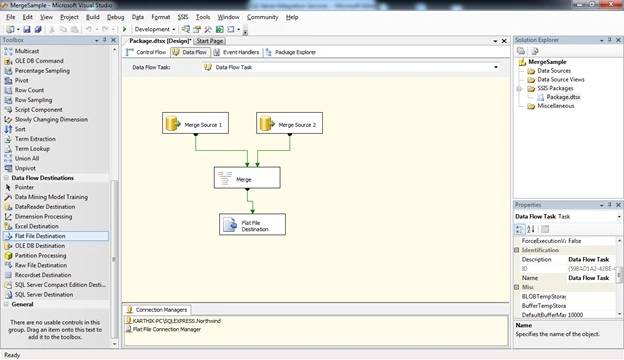This screenshot has width=624, height=360.
Task: Switch to the Package Explorer tab
Action: coord(291,52)
